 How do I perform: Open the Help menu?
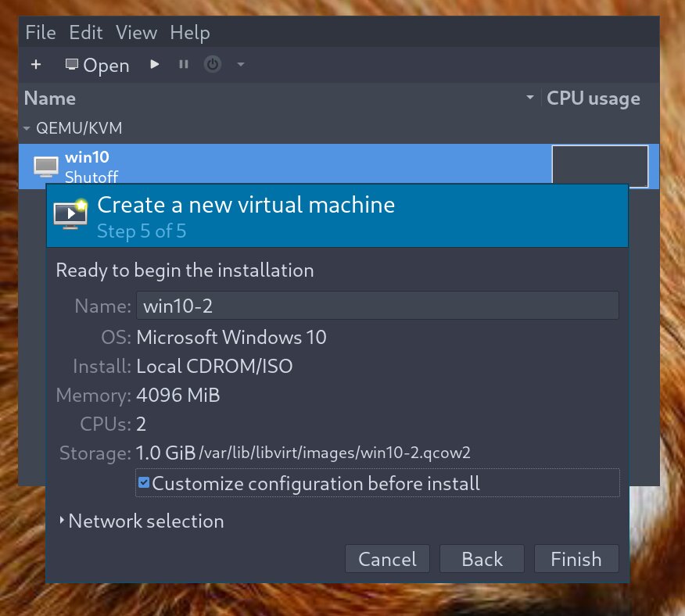(190, 33)
